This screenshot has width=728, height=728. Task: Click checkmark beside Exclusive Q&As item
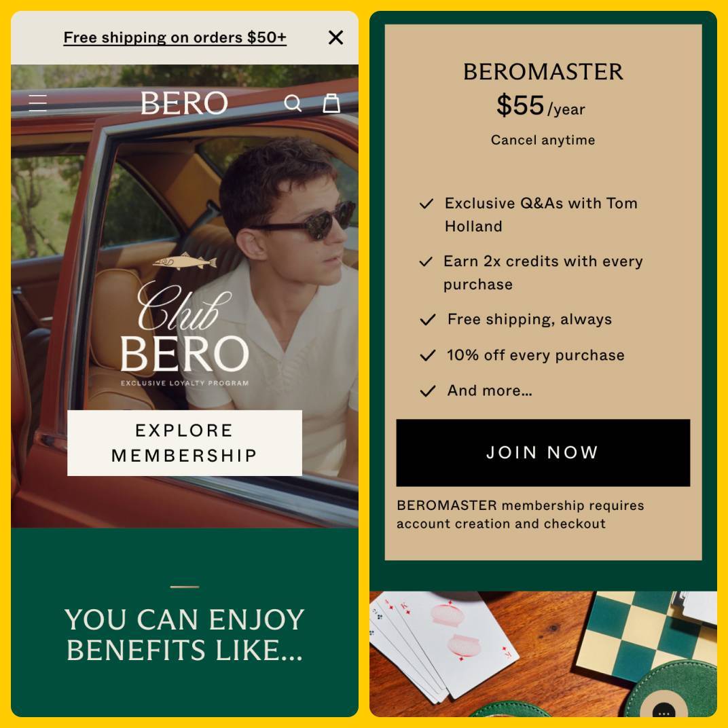point(426,203)
